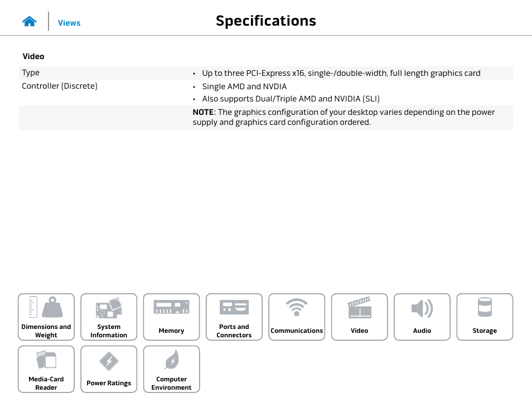The image size is (532, 402).
Task: Click the Specifications page heading
Action: tap(266, 21)
